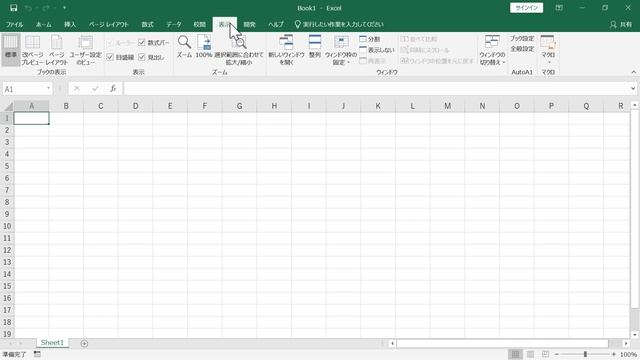Open the Quick Access Toolbar customize dropdown
Screen dimensions: 640x360
coord(64,8)
